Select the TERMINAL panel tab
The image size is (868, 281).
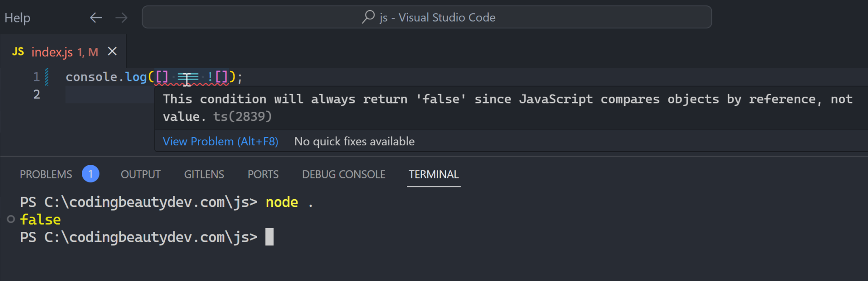coord(434,174)
